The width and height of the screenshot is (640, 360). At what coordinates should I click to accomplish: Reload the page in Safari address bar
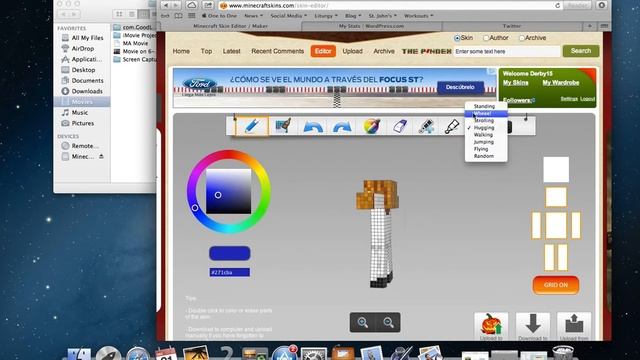(558, 6)
